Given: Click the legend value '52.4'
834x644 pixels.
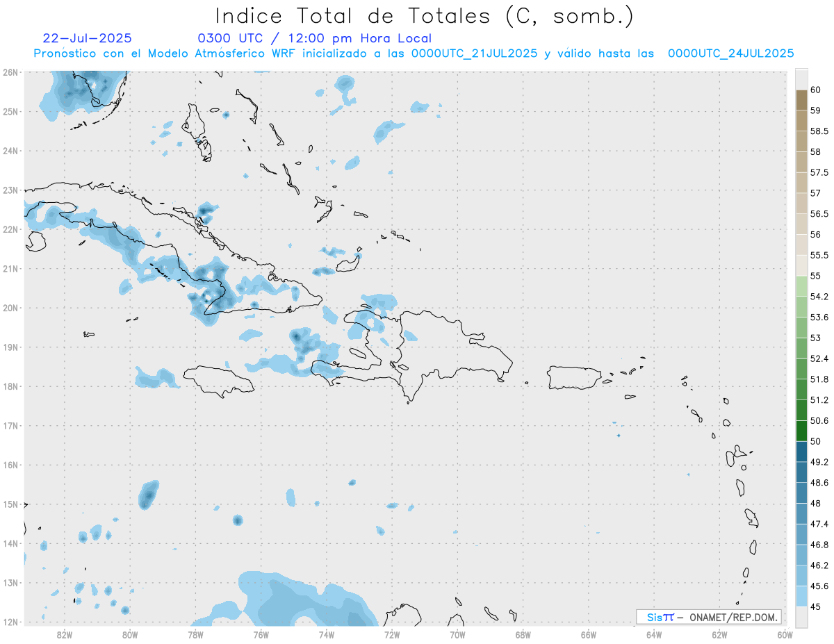Looking at the screenshot, I should (x=819, y=358).
